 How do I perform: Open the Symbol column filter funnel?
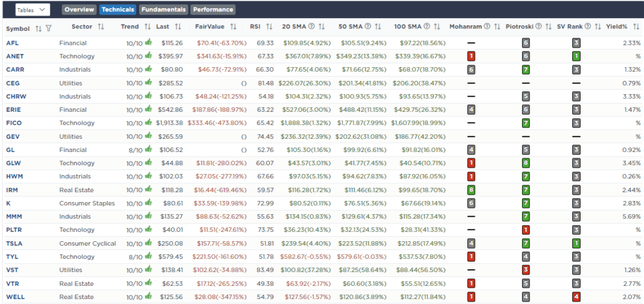(48, 28)
